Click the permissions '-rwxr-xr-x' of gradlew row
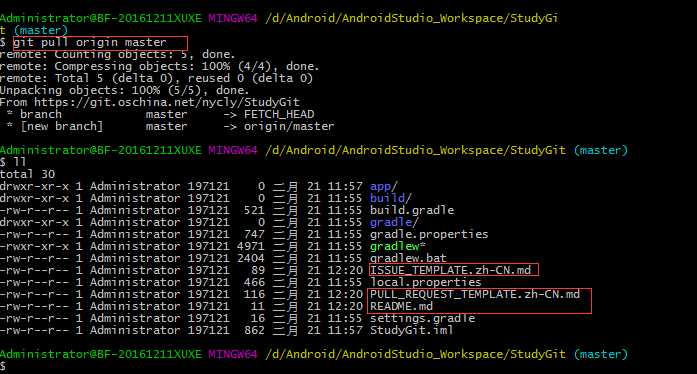This screenshot has width=697, height=374. [35, 246]
